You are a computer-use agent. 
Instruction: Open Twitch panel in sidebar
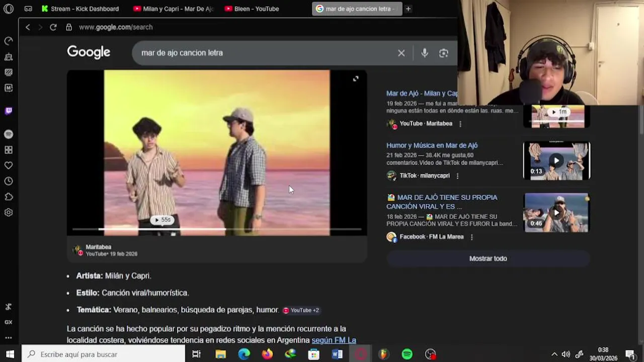click(x=9, y=111)
